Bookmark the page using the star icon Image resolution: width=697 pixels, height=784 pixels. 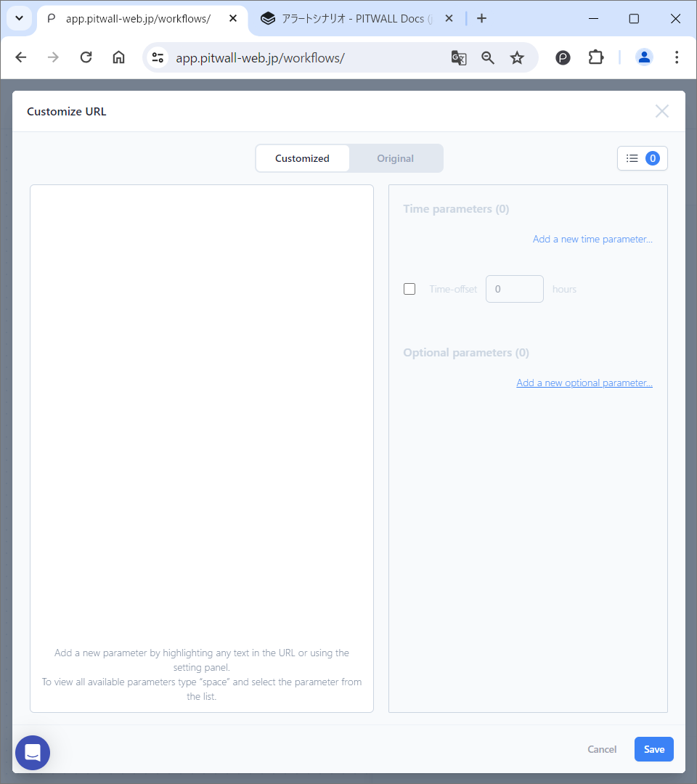point(517,57)
